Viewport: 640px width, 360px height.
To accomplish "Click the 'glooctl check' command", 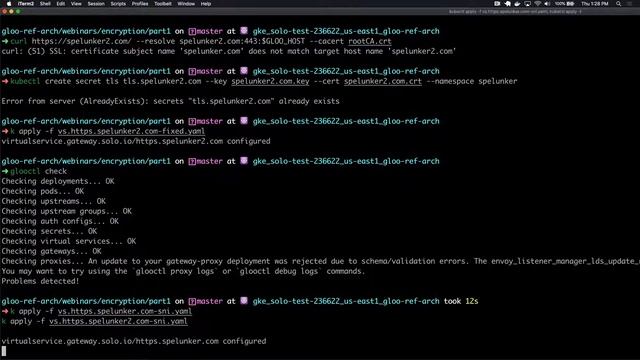I will (38, 171).
